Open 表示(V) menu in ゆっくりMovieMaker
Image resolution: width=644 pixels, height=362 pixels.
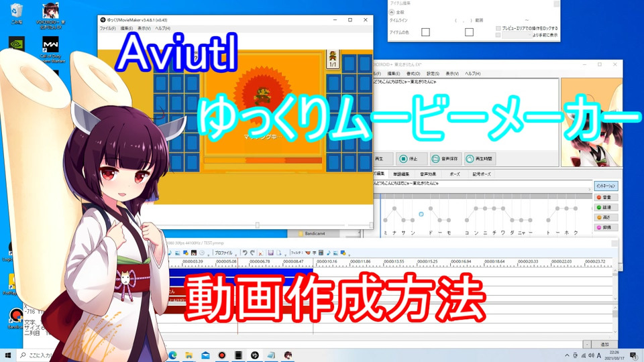(x=144, y=28)
